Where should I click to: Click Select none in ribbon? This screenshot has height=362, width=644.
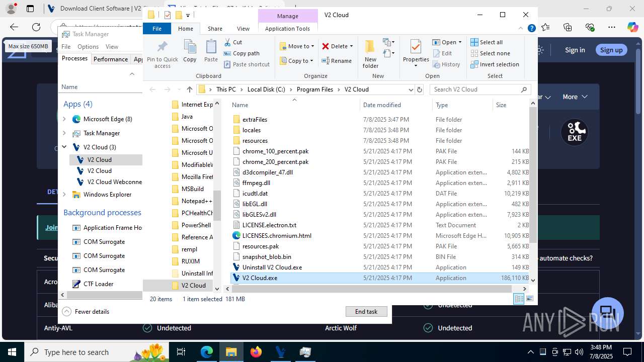(490, 53)
